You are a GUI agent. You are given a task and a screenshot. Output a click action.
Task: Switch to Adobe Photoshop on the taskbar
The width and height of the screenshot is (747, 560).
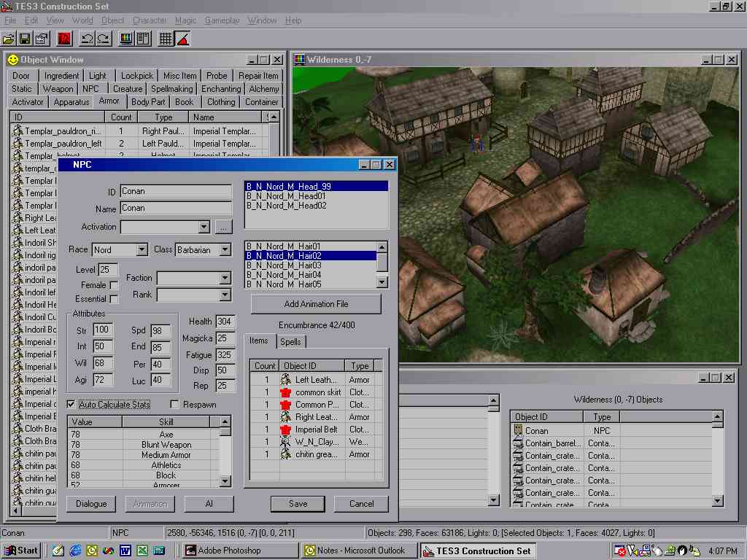pyautogui.click(x=239, y=551)
